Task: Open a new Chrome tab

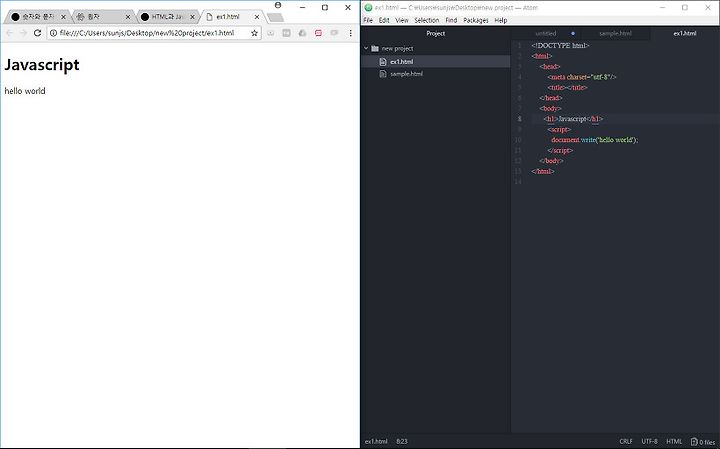Action: point(275,17)
